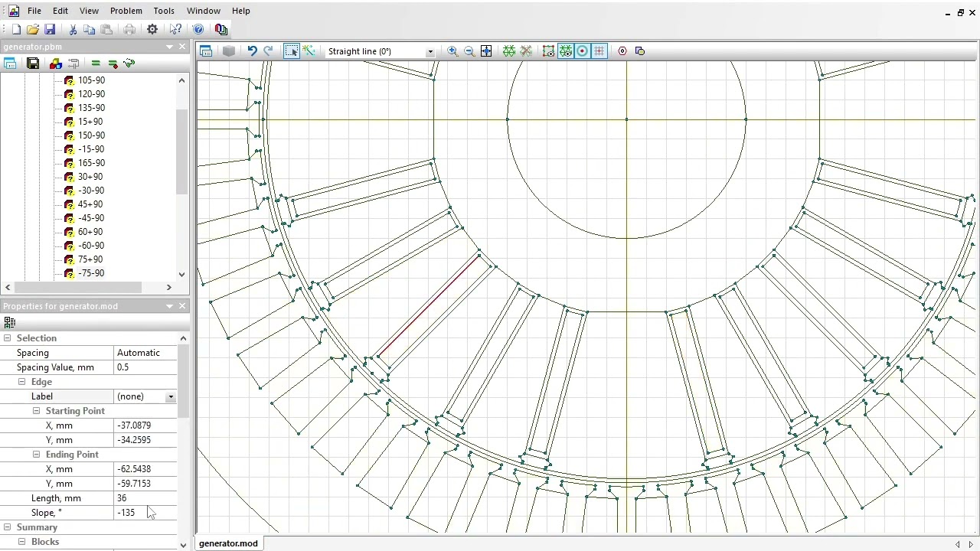Image resolution: width=980 pixels, height=551 pixels.
Task: Open the edge Label (none) dropdown
Action: point(171,396)
